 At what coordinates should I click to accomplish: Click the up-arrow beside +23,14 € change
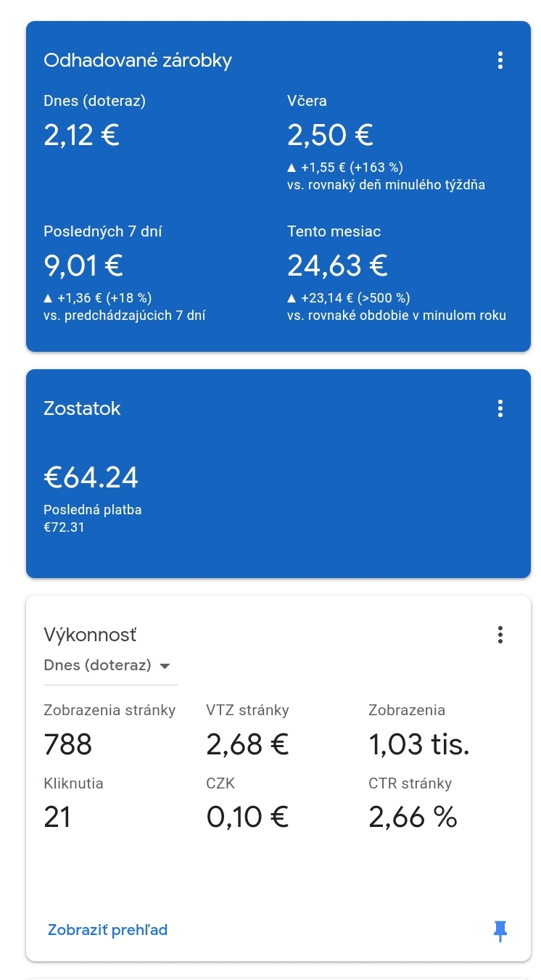click(x=292, y=298)
